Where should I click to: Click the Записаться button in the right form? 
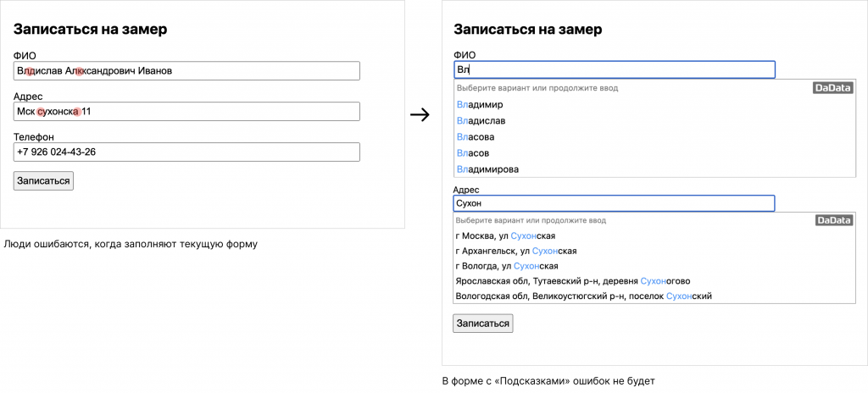[x=482, y=324]
